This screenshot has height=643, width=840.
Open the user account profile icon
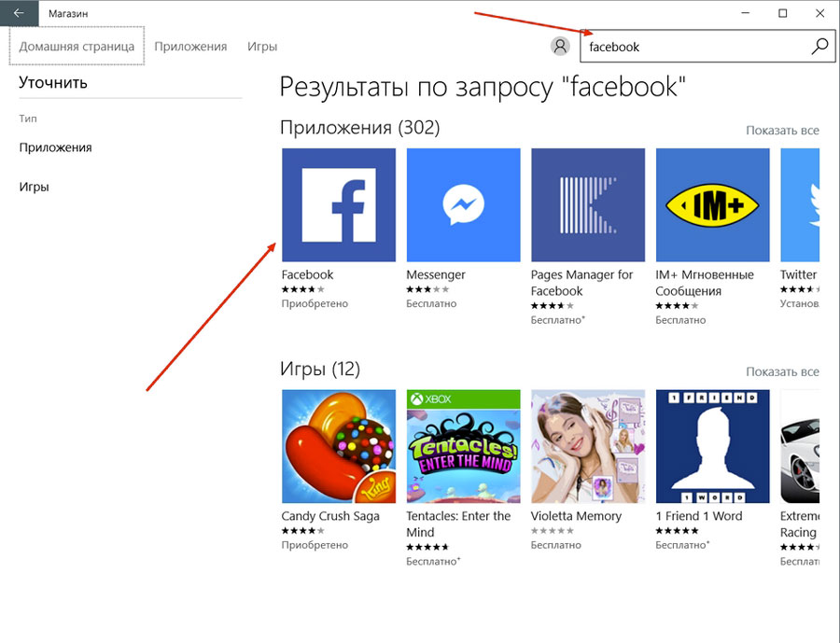click(560, 46)
